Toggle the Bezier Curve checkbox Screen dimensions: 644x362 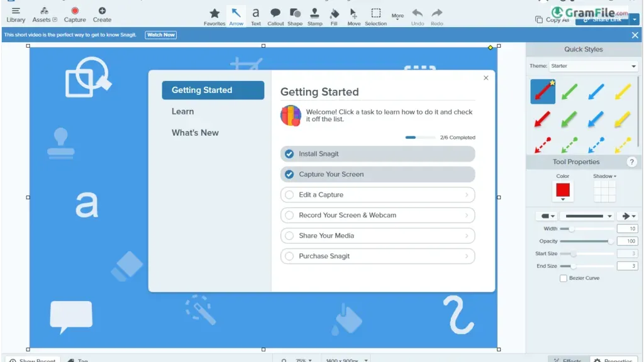563,278
